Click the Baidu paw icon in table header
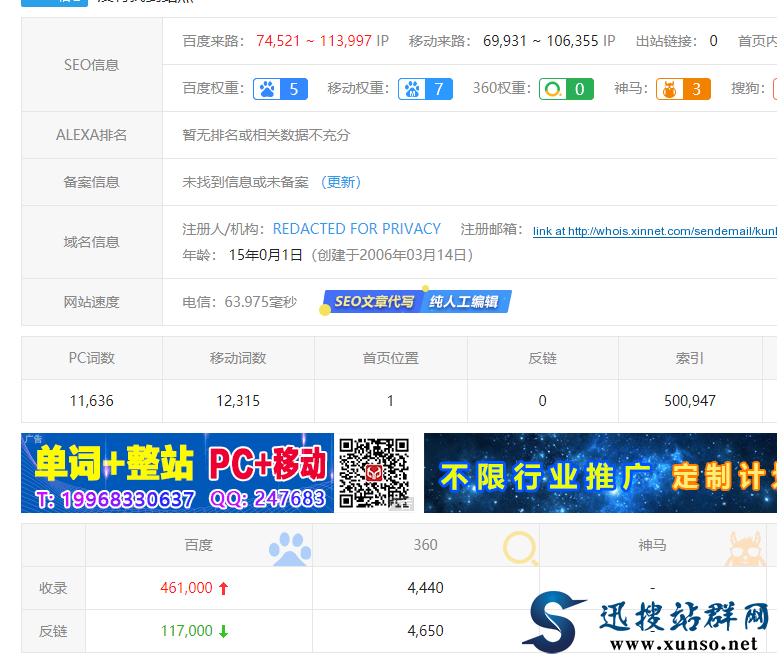This screenshot has height=659, width=777. click(x=290, y=549)
